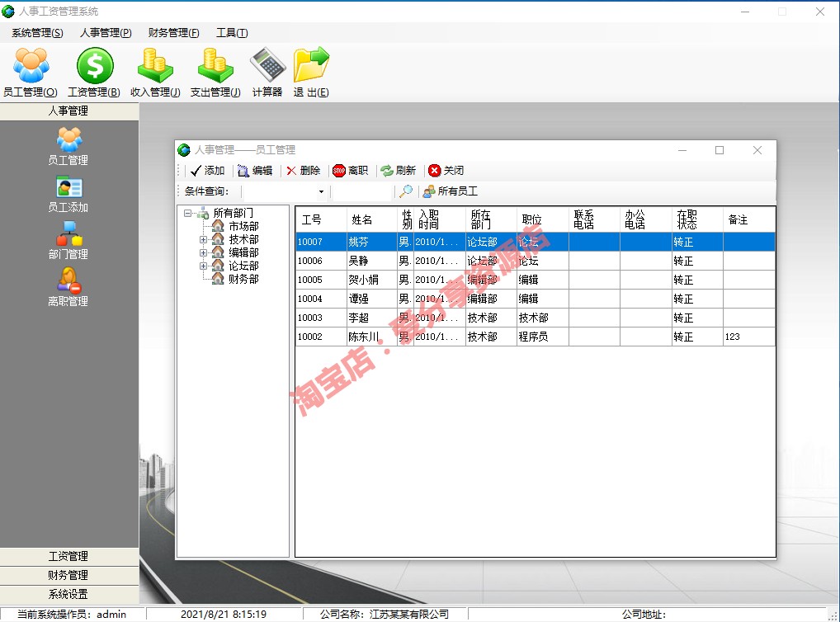840x622 pixels.
Task: Select employee row 10006 吴静
Action: tap(536, 261)
